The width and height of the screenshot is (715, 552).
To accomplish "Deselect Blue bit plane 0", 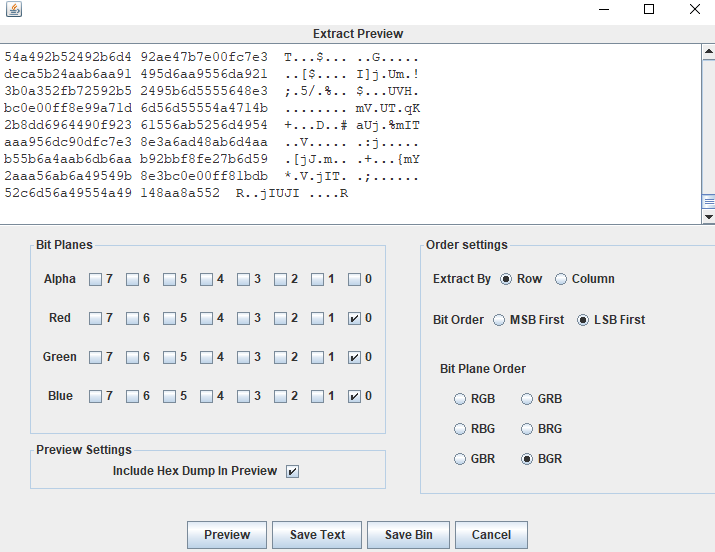I will [354, 397].
